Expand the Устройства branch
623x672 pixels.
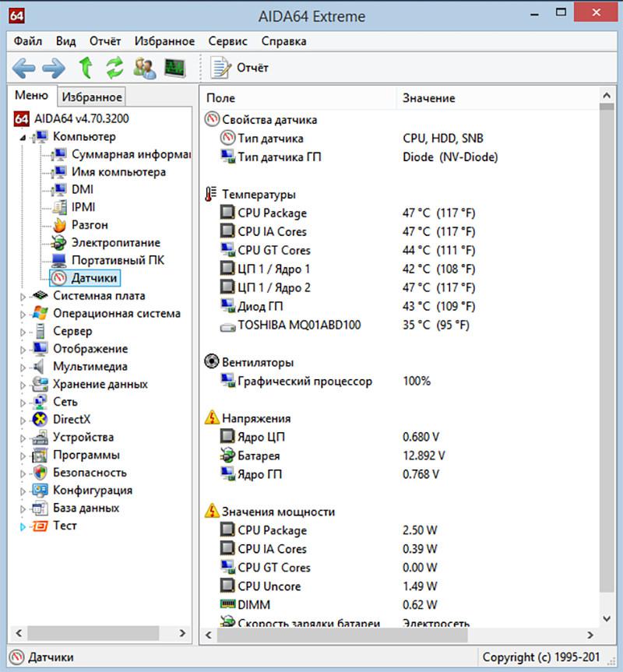23,438
